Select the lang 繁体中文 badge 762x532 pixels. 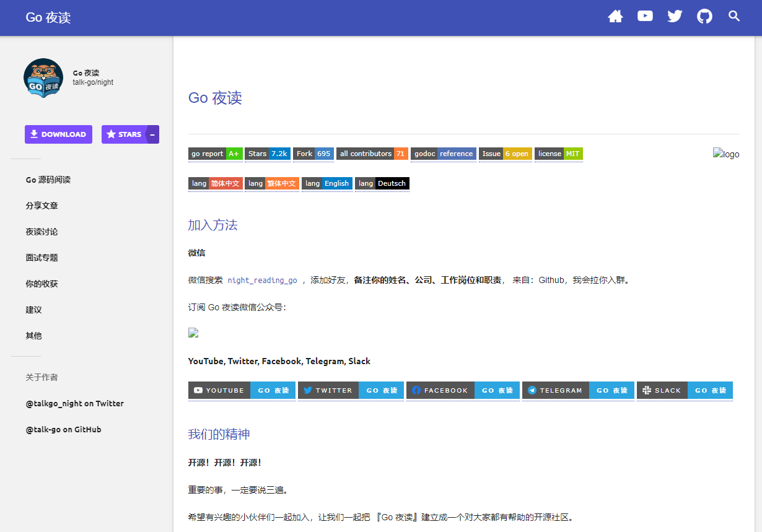tap(272, 183)
